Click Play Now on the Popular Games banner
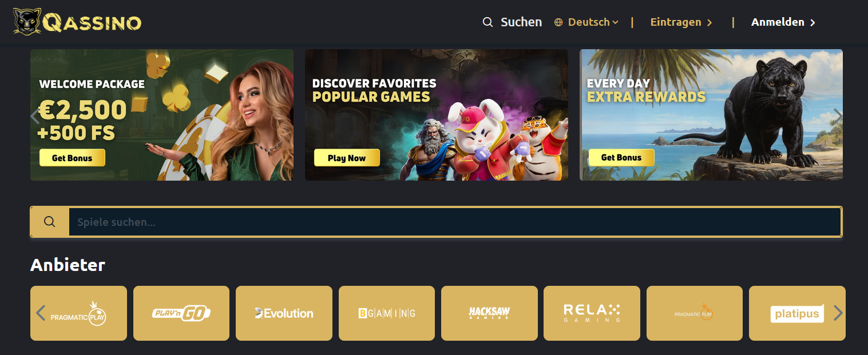The width and height of the screenshot is (868, 355). 347,158
